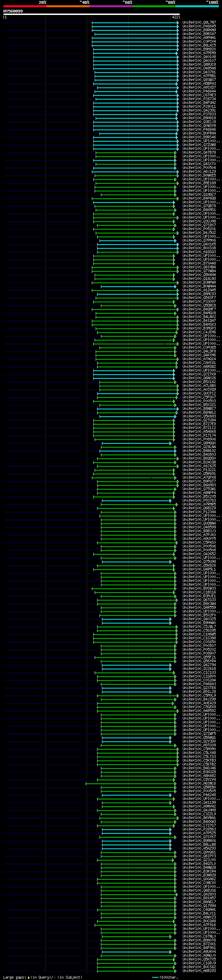The image size is (222, 980).
Task: Click the cyan alignment bar for UniRef100_B9RS47
Action: [x=137, y=34]
